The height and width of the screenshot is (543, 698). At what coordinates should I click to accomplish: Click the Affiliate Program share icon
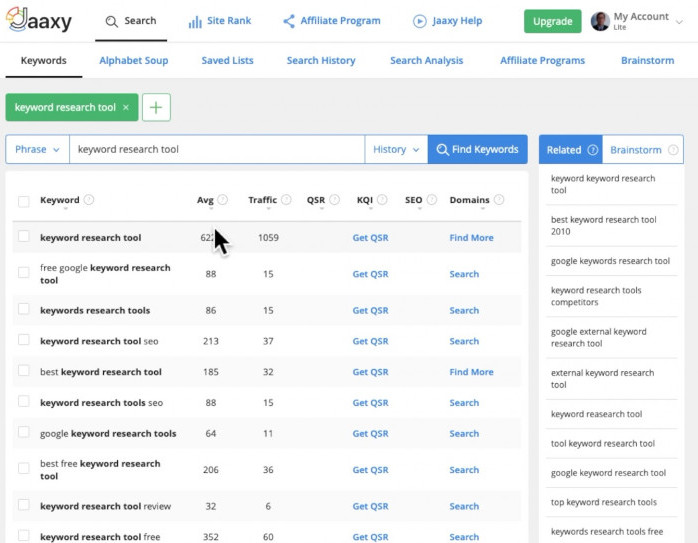pyautogui.click(x=289, y=21)
